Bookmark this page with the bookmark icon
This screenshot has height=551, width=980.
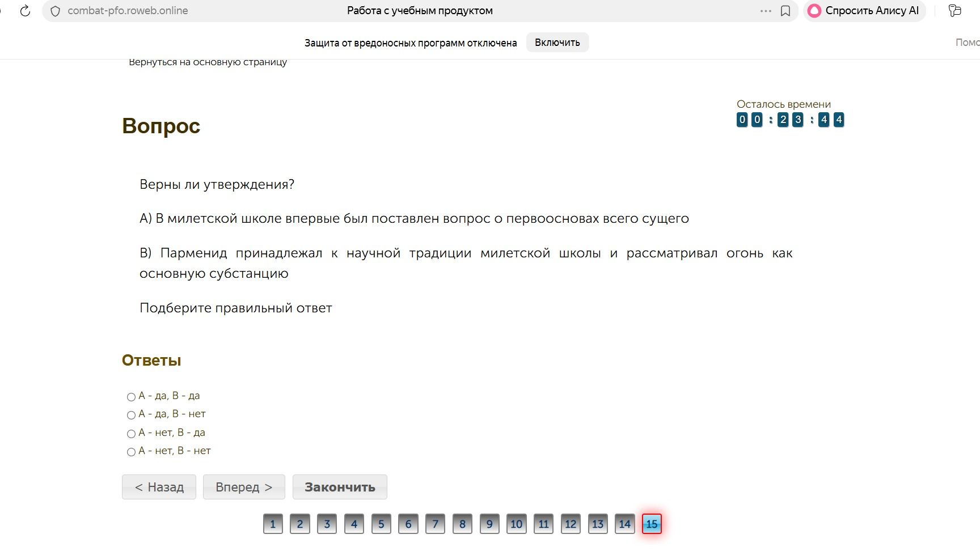[785, 11]
